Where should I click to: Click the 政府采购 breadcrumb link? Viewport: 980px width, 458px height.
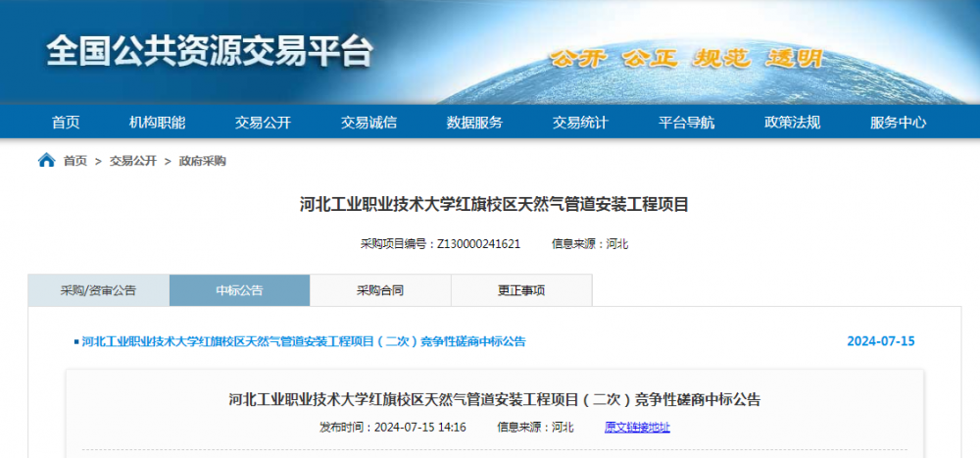click(x=203, y=162)
